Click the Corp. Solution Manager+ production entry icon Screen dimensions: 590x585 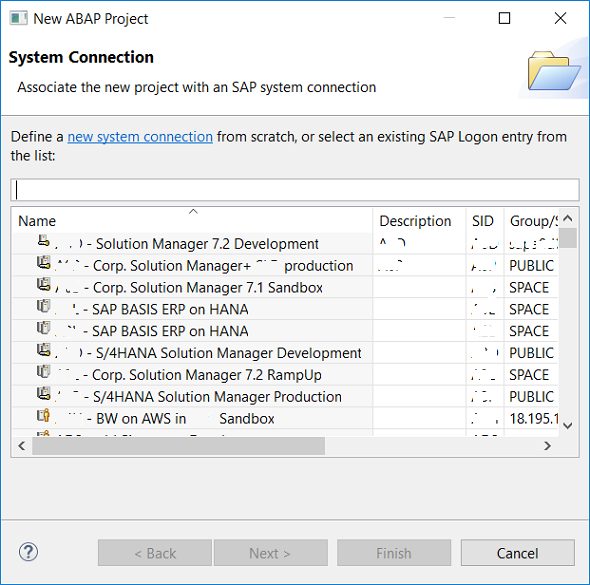44,263
